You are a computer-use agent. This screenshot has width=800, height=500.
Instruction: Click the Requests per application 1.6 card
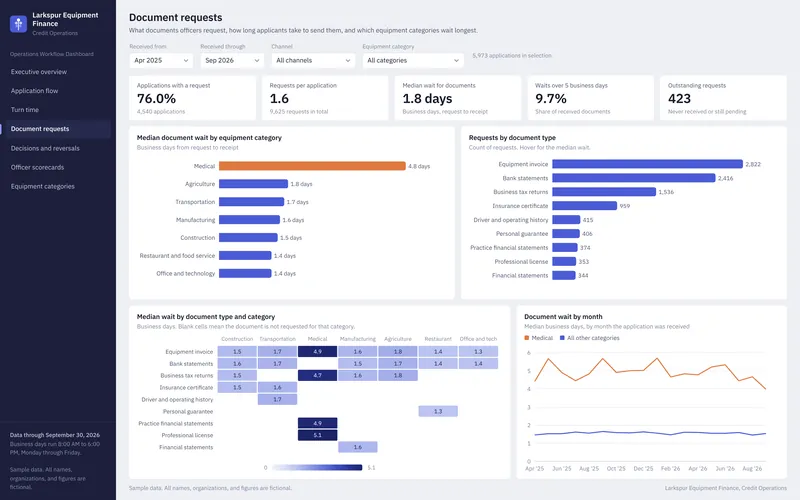pyautogui.click(x=325, y=98)
